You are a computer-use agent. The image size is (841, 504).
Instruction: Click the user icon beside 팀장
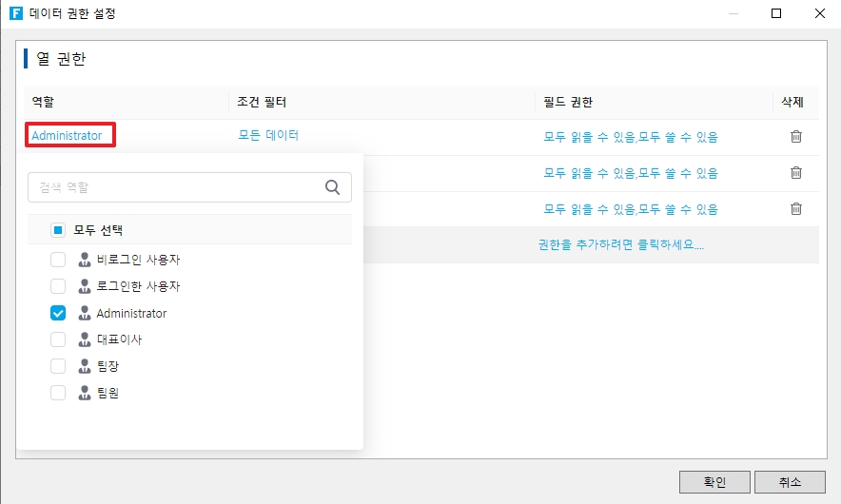84,366
